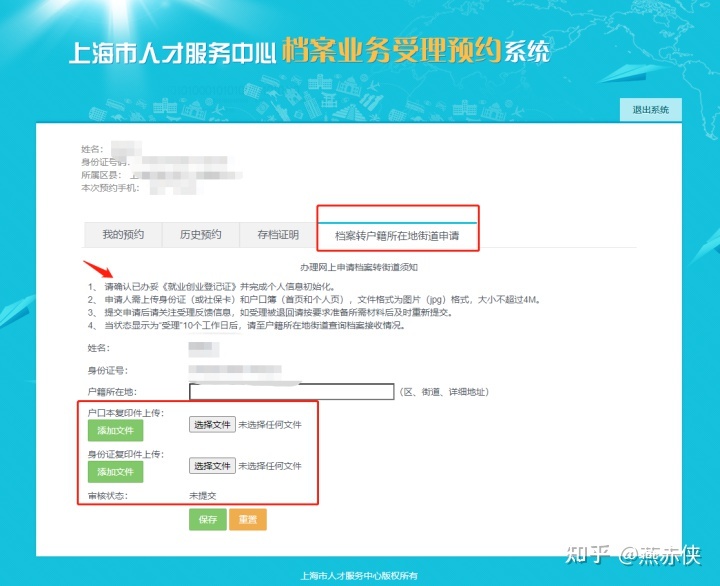720x586 pixels.
Task: Switch to the 历史预约 tab
Action: [200, 235]
